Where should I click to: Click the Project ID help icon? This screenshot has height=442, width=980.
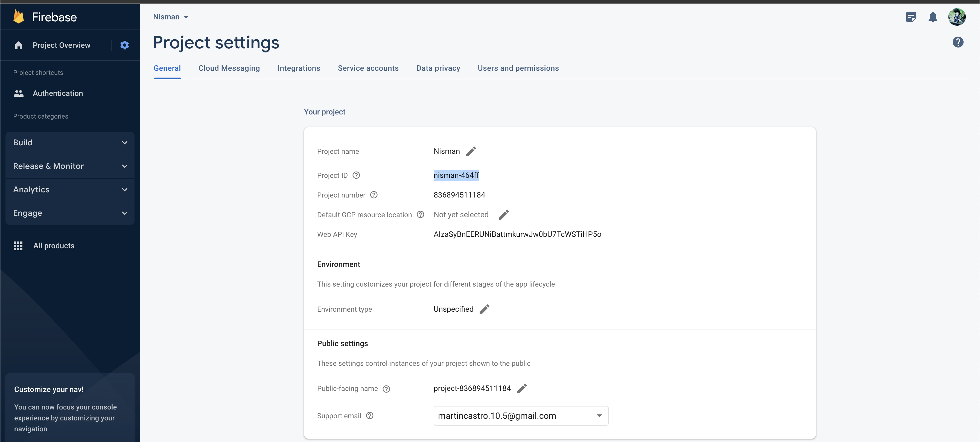(356, 175)
